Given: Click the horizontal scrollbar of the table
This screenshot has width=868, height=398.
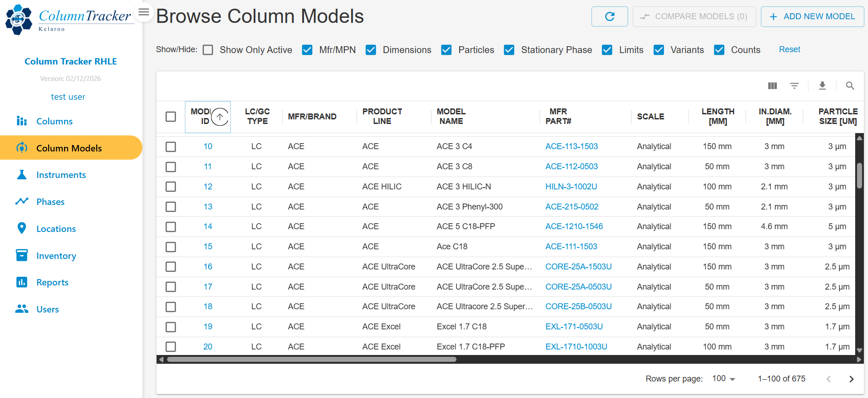Looking at the screenshot, I should point(311,360).
